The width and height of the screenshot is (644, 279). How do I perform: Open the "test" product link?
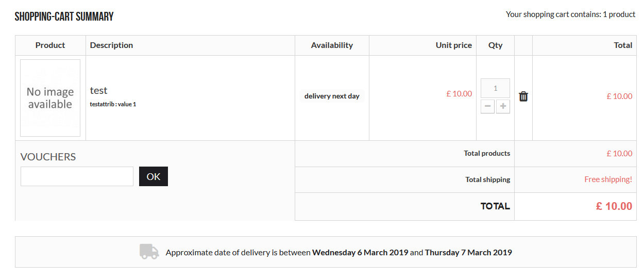pyautogui.click(x=98, y=91)
